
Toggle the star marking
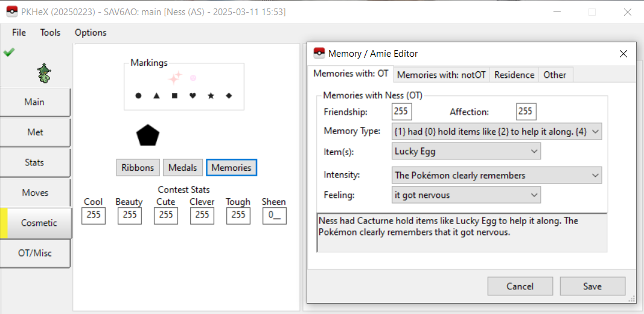click(211, 96)
